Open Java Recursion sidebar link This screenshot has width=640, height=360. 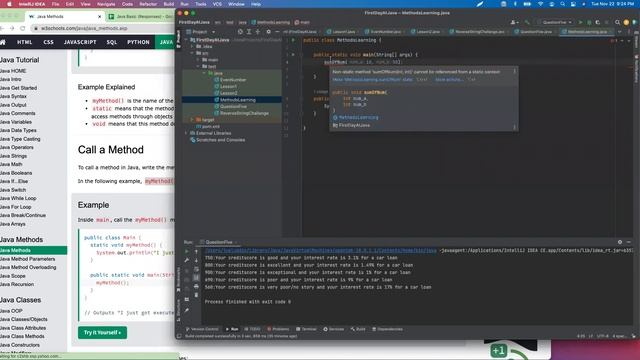(x=17, y=284)
